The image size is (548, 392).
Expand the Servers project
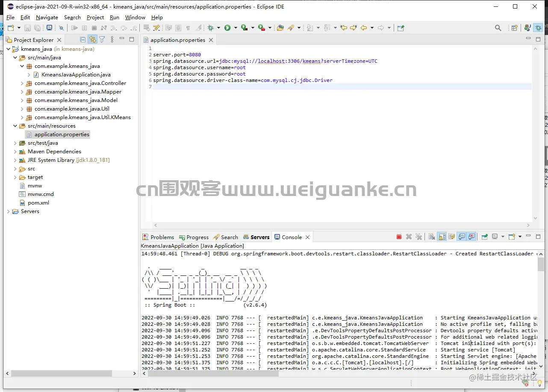coord(9,211)
